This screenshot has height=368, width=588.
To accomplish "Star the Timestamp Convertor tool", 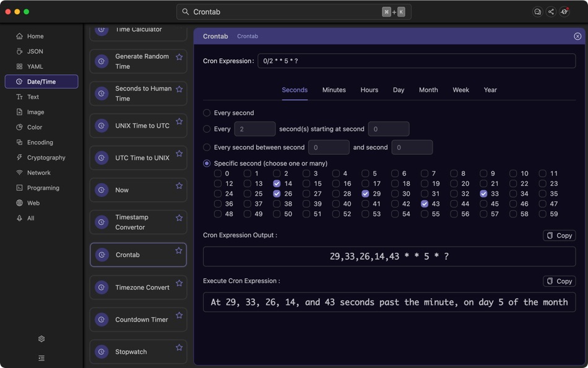I will click(x=179, y=218).
